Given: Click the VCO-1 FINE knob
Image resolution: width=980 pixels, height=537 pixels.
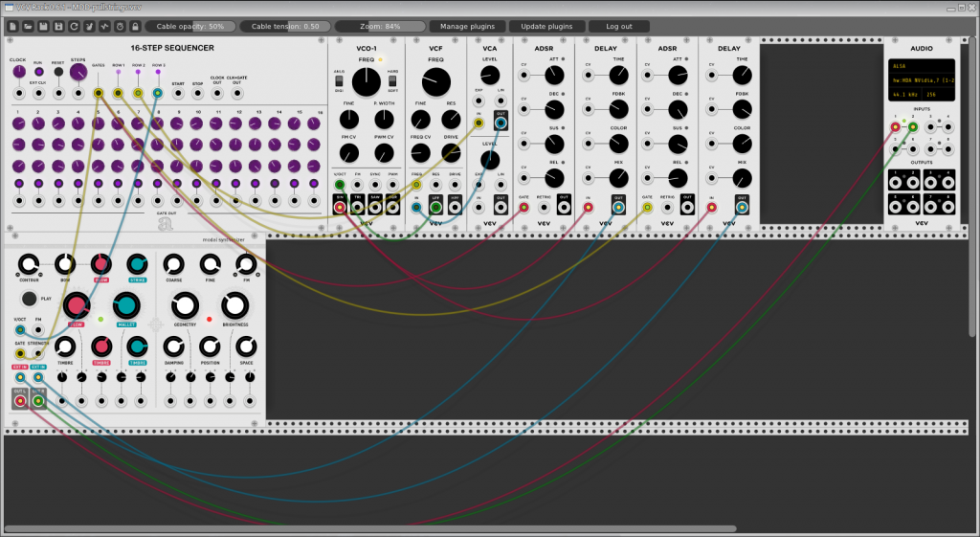Looking at the screenshot, I should click(348, 120).
